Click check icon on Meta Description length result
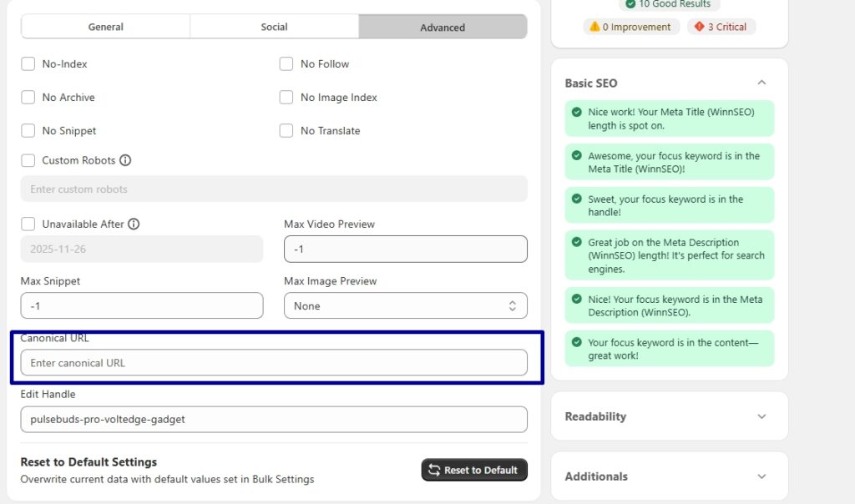Image resolution: width=855 pixels, height=504 pixels. (576, 242)
